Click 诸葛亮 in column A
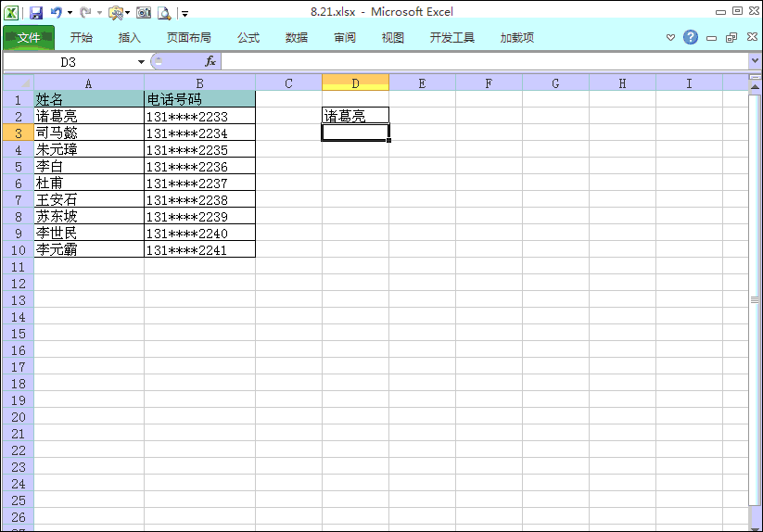 [89, 116]
